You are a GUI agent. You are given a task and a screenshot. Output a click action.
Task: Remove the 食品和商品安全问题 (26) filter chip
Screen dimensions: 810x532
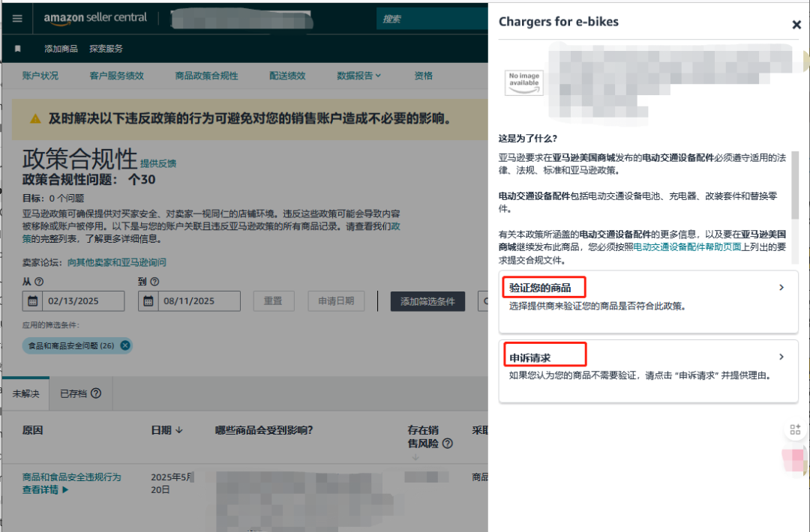point(125,345)
